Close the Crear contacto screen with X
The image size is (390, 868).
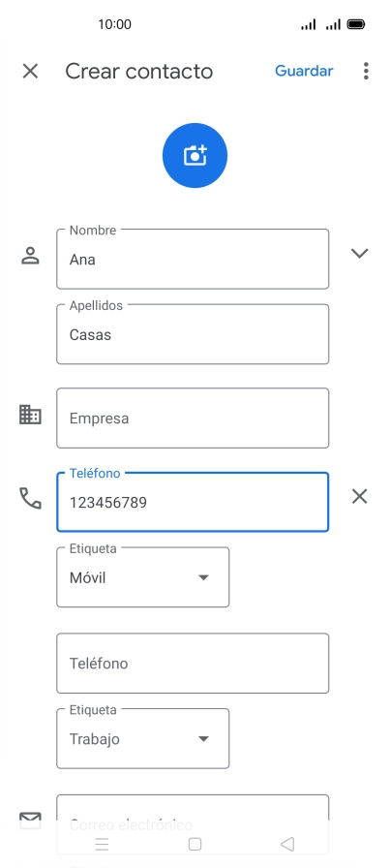point(30,71)
